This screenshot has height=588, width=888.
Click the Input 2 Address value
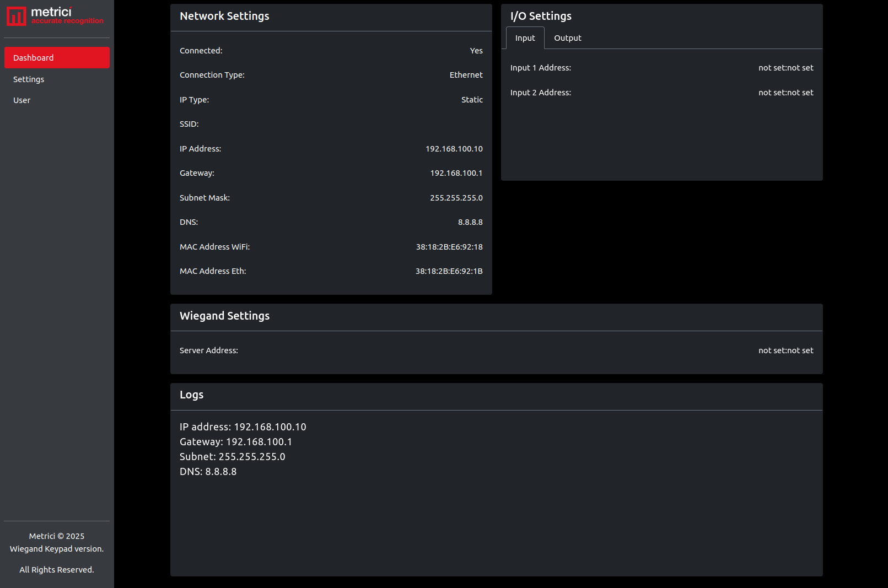coord(786,93)
